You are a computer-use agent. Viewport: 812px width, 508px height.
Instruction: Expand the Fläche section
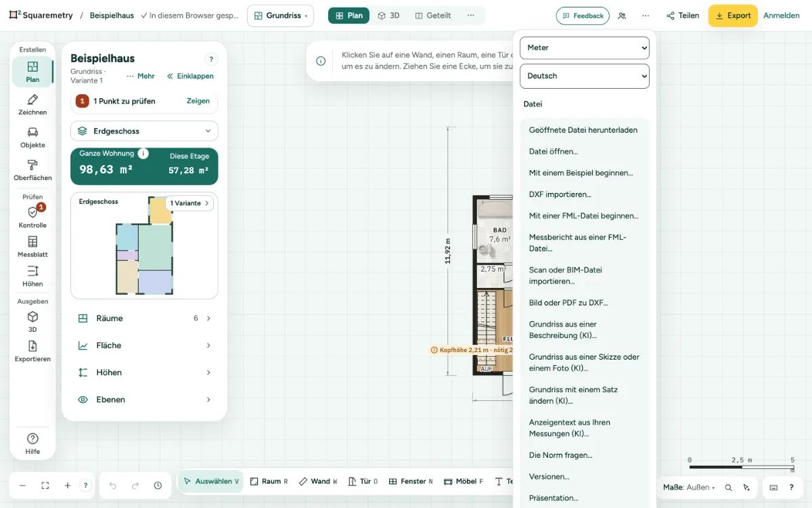[144, 345]
